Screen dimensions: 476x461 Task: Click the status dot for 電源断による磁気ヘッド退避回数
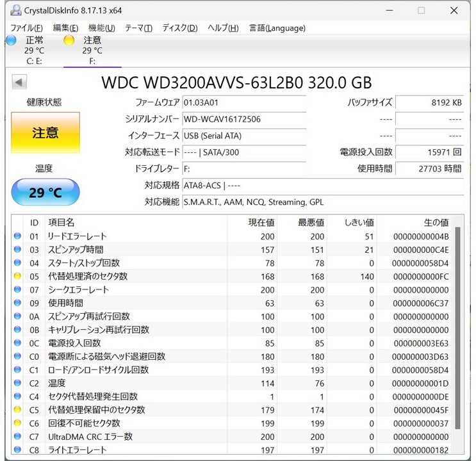pos(17,356)
